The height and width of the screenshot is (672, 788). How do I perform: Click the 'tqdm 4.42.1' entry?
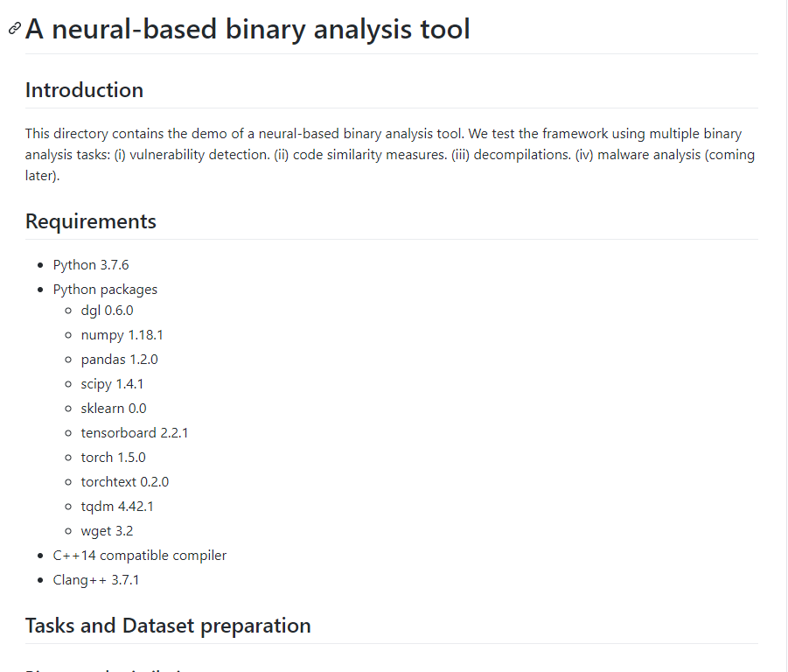pyautogui.click(x=117, y=506)
